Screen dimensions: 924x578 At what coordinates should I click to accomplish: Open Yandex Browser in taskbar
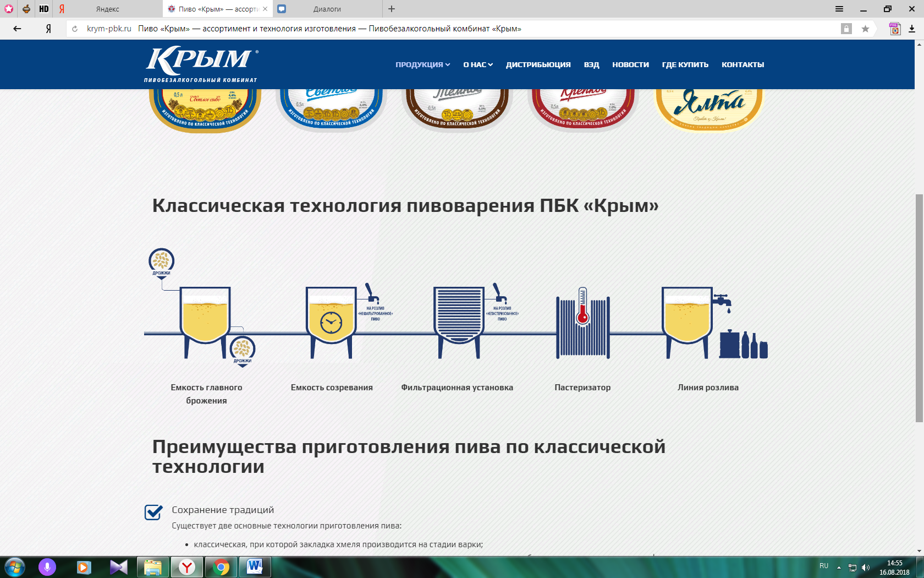[187, 567]
